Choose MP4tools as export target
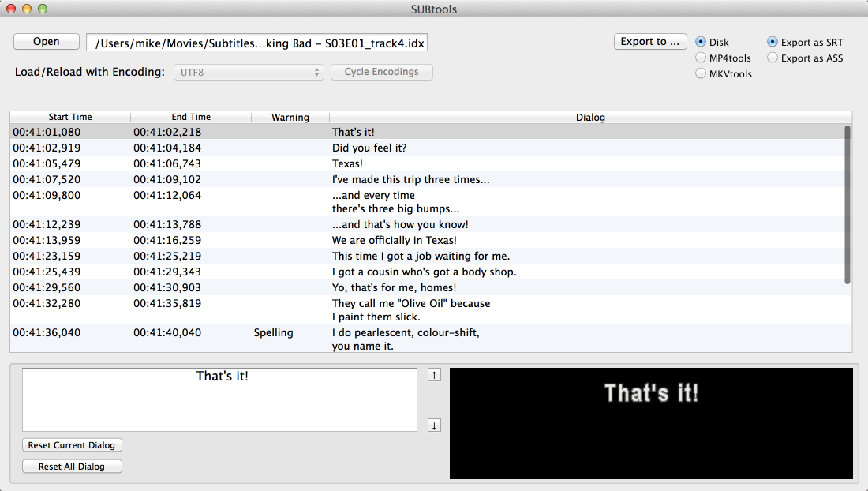Image resolution: width=868 pixels, height=491 pixels. tap(701, 58)
